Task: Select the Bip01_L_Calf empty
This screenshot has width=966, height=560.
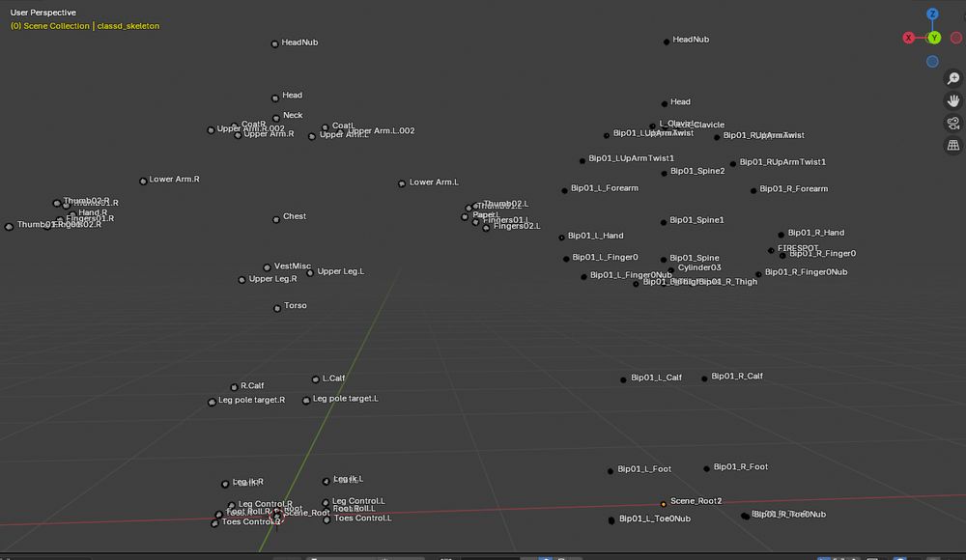Action: click(623, 379)
